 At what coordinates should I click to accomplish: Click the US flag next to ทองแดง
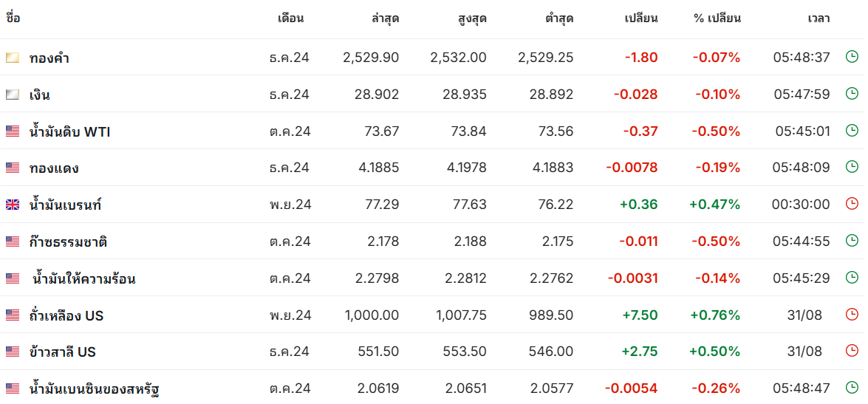click(x=13, y=168)
